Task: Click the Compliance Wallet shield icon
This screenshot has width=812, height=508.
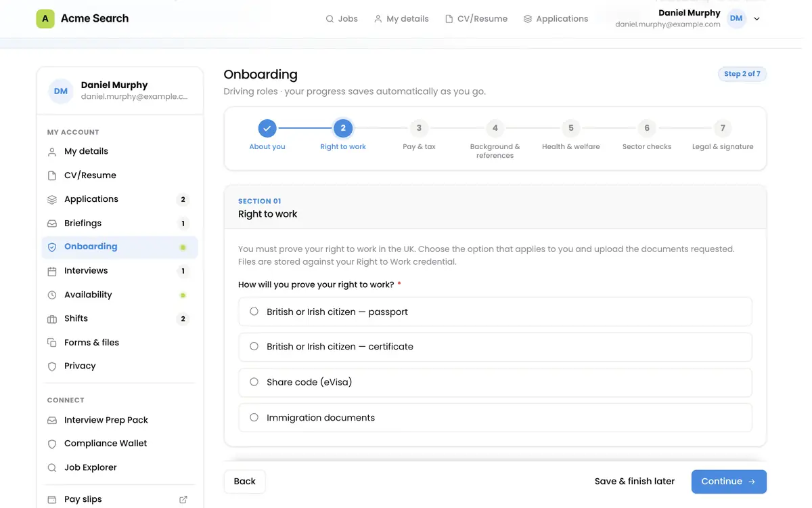Action: pos(52,444)
